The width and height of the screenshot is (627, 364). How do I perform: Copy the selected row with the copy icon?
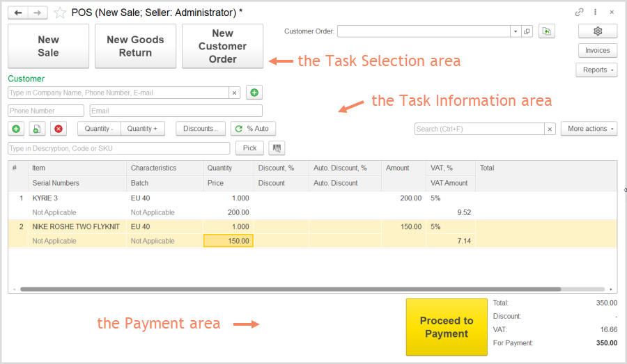(37, 129)
